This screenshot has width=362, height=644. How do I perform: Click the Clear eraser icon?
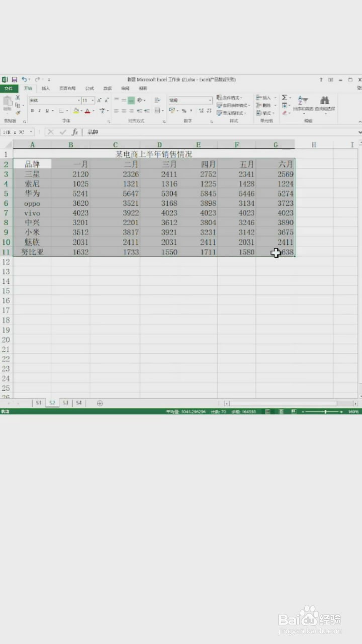tap(284, 113)
